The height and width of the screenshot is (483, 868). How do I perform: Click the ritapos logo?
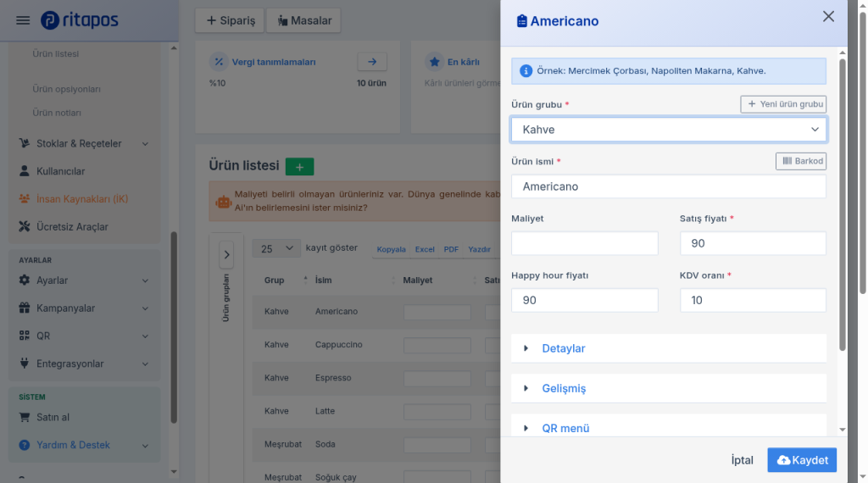(x=79, y=20)
